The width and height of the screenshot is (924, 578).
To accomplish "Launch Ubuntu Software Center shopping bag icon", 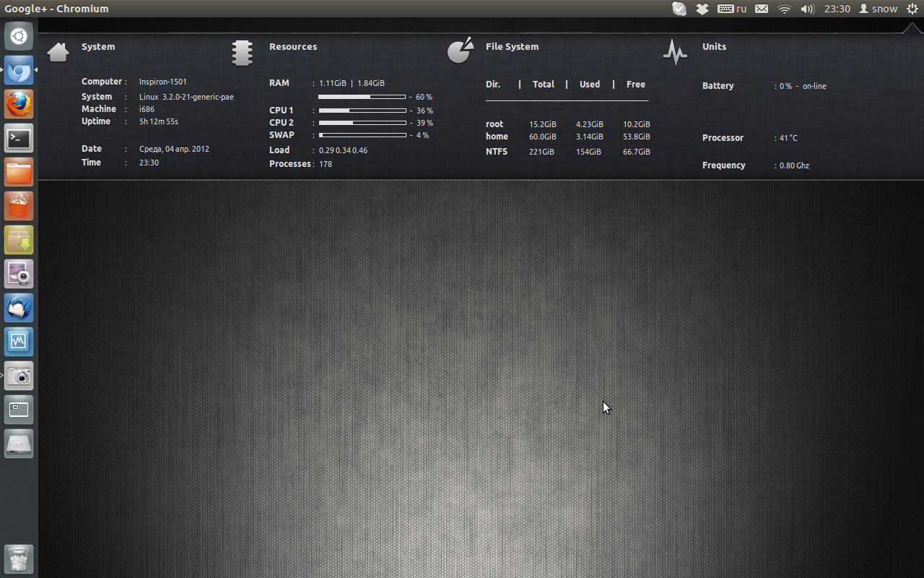I will click(x=19, y=206).
